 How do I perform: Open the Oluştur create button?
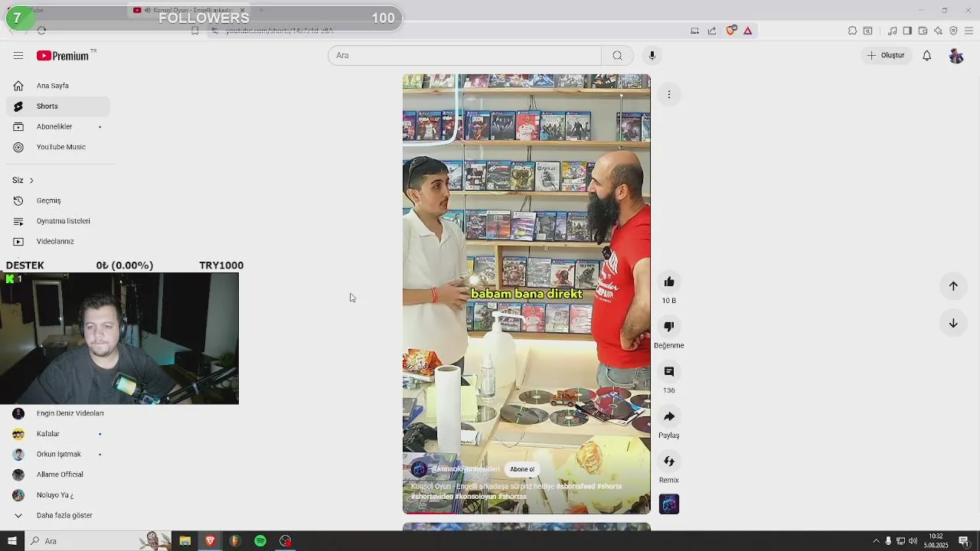(886, 55)
